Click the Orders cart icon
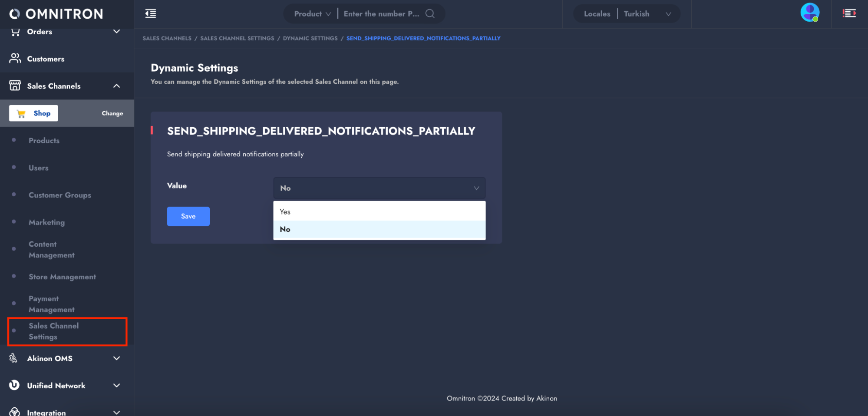 [x=15, y=32]
